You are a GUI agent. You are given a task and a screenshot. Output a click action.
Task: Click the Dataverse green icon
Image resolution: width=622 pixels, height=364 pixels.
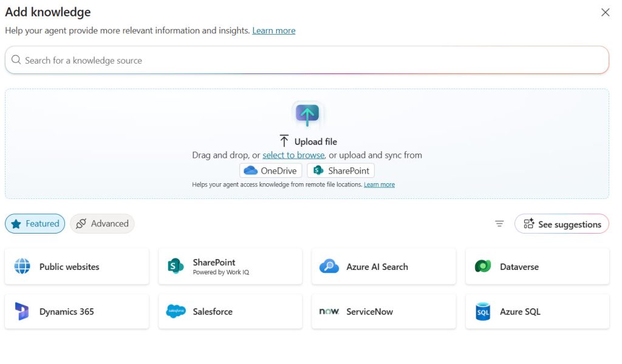pos(483,266)
